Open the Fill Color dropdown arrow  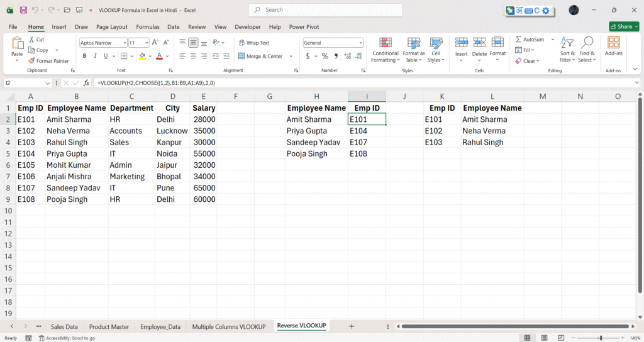[150, 56]
